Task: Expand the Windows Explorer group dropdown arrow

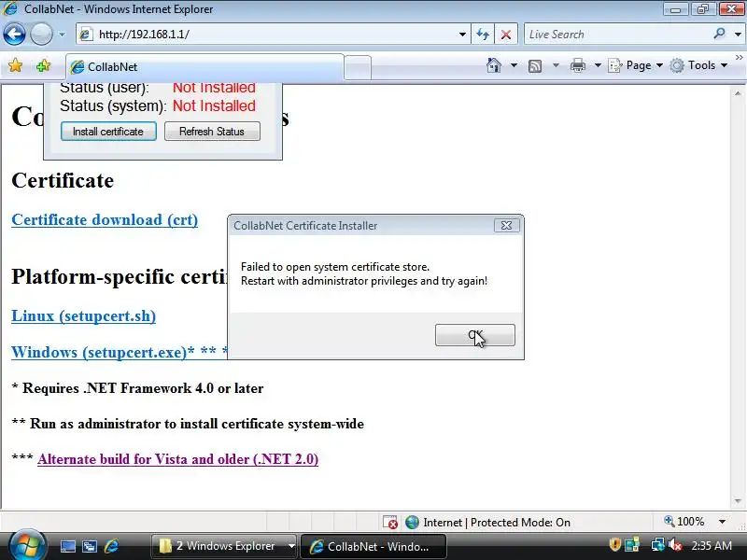Action: (x=291, y=546)
